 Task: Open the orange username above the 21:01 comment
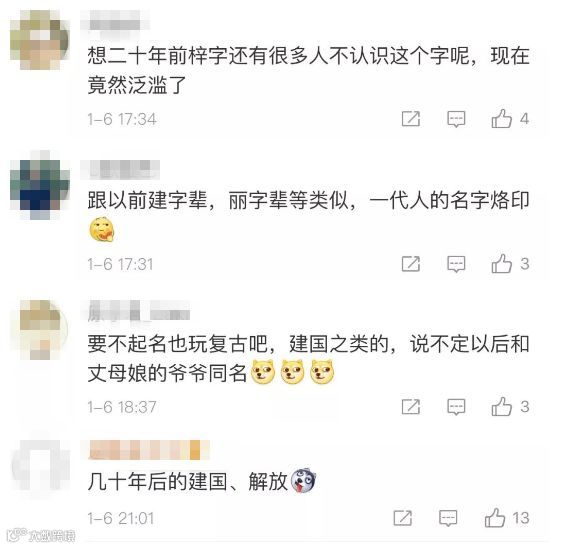145,450
